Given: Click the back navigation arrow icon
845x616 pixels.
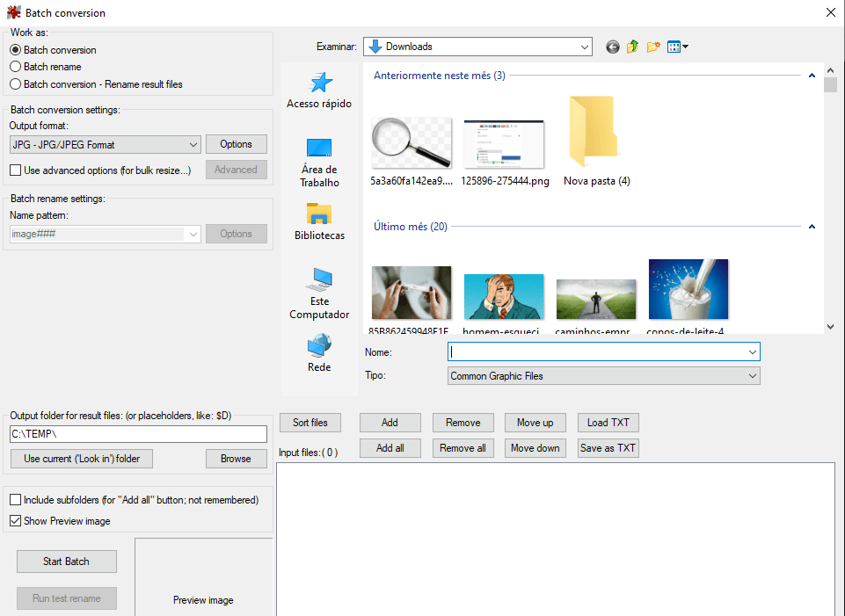Looking at the screenshot, I should pos(613,47).
